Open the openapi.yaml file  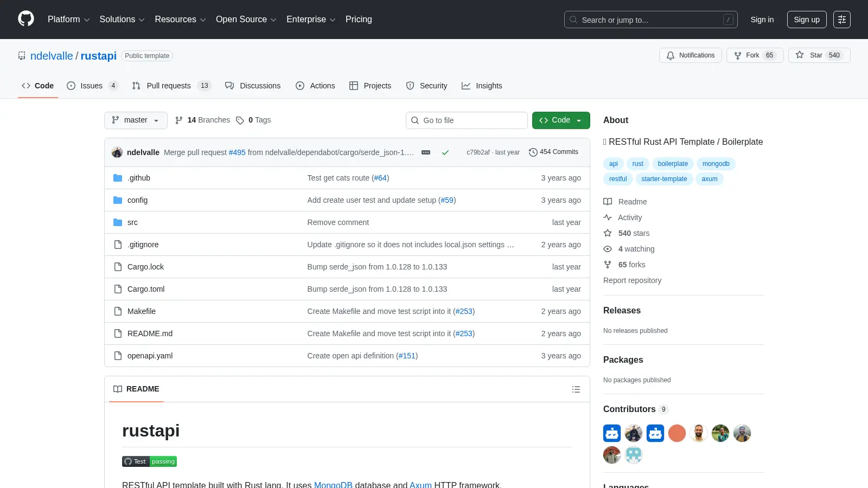[150, 356]
